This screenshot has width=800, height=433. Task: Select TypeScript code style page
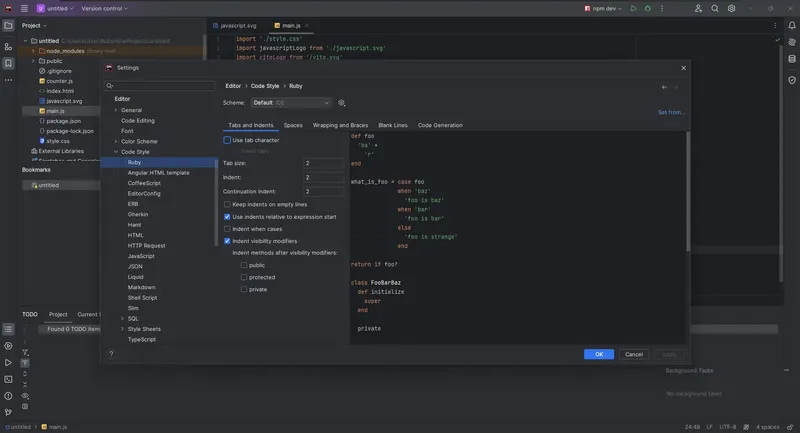click(142, 340)
